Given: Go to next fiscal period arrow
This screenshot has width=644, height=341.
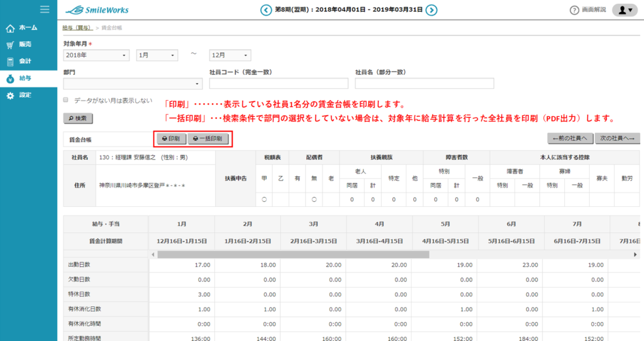Looking at the screenshot, I should pos(431,10).
